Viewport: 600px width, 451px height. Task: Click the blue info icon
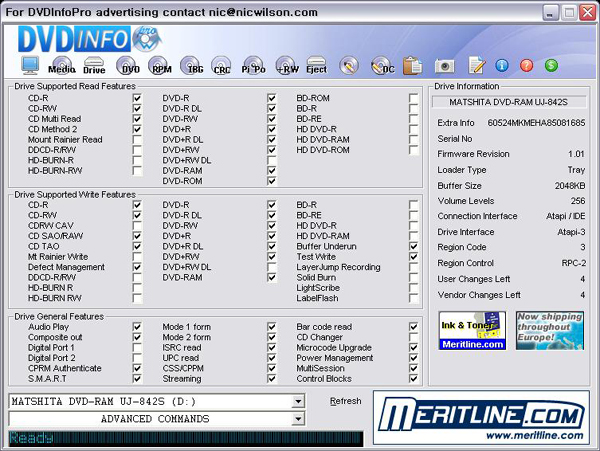tap(502, 66)
